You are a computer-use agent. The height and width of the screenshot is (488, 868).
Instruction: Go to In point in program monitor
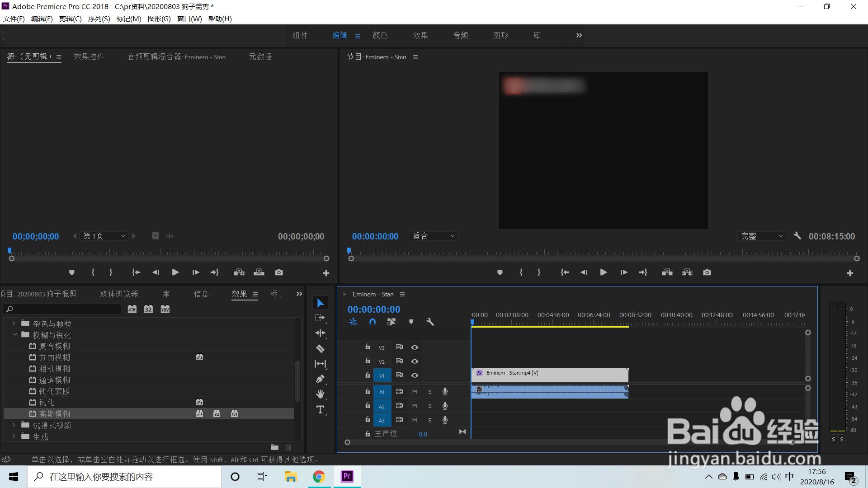tap(565, 272)
